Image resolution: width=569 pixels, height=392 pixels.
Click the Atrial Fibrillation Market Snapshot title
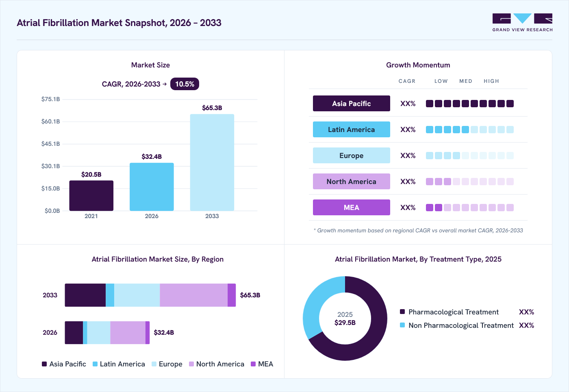click(119, 23)
